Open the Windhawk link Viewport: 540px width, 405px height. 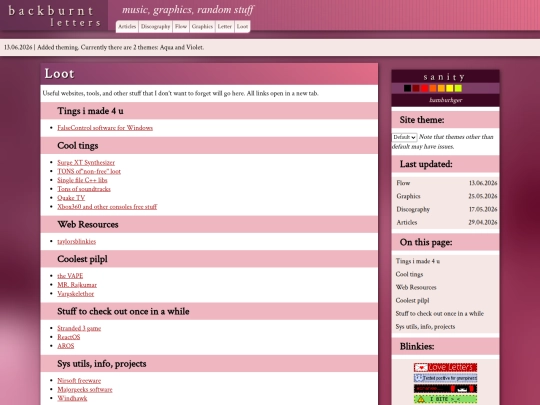[72, 398]
